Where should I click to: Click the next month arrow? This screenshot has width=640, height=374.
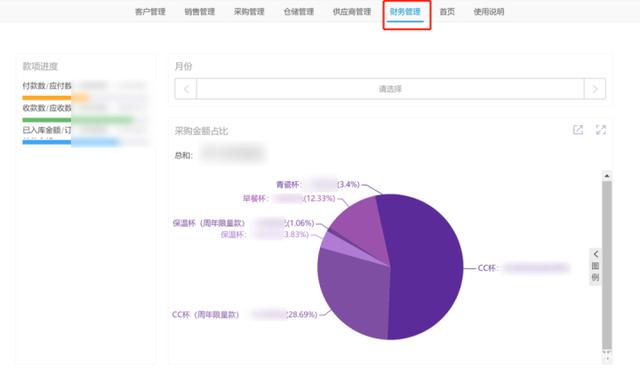(x=595, y=89)
